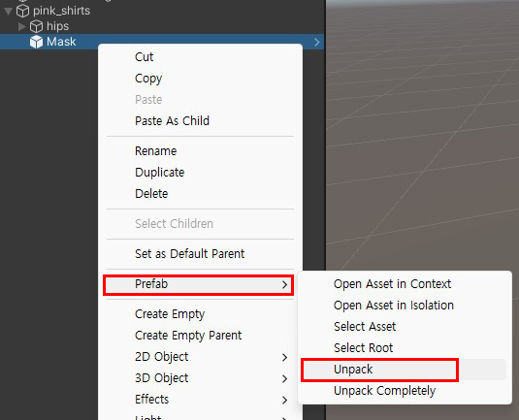Collapse the pink_shirts hierarchy tree
519x420 pixels.
(8, 12)
